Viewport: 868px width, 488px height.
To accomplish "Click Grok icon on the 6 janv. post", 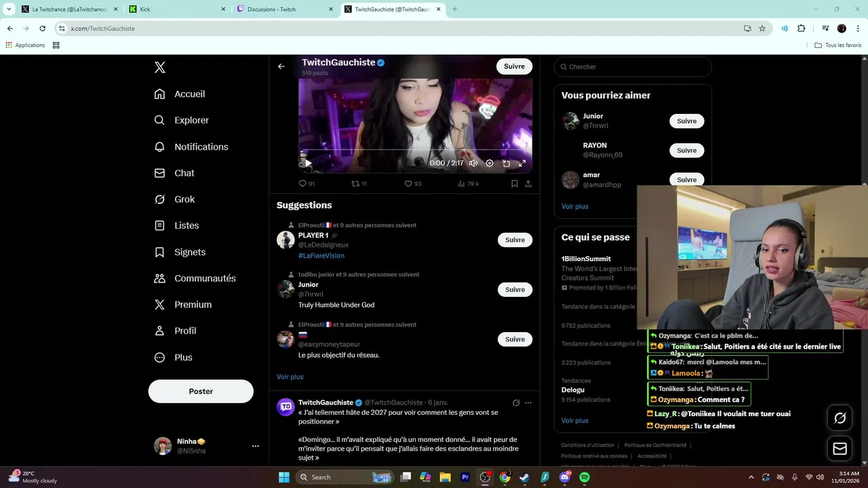I will pos(516,403).
